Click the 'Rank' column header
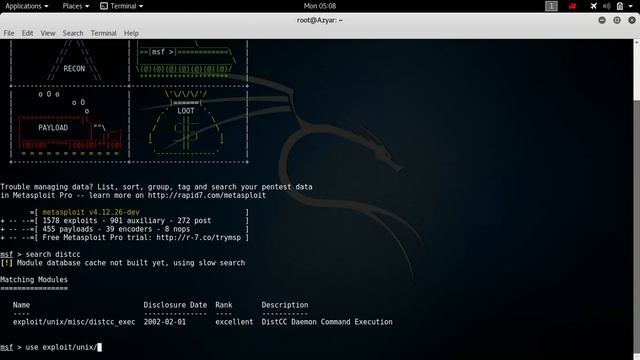This screenshot has width=640, height=360. (x=224, y=305)
